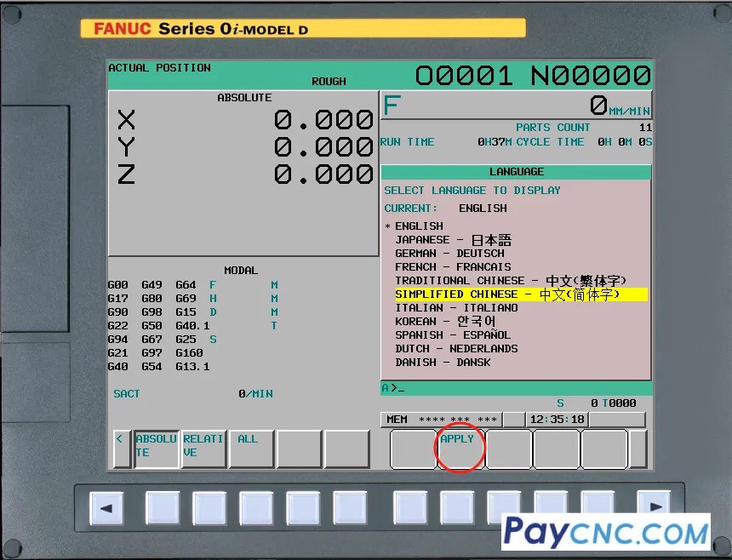Select TRADITIONAL CHINESE language entry
732x560 pixels.
coord(510,281)
